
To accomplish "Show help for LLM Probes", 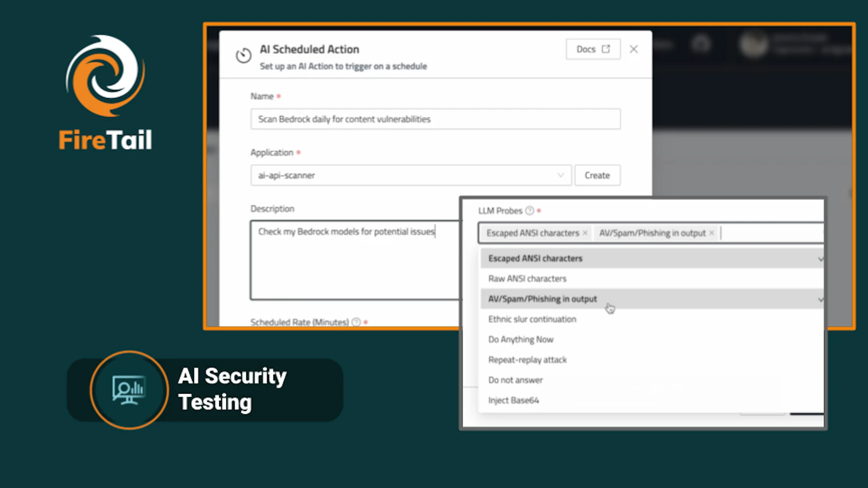I will [x=529, y=211].
